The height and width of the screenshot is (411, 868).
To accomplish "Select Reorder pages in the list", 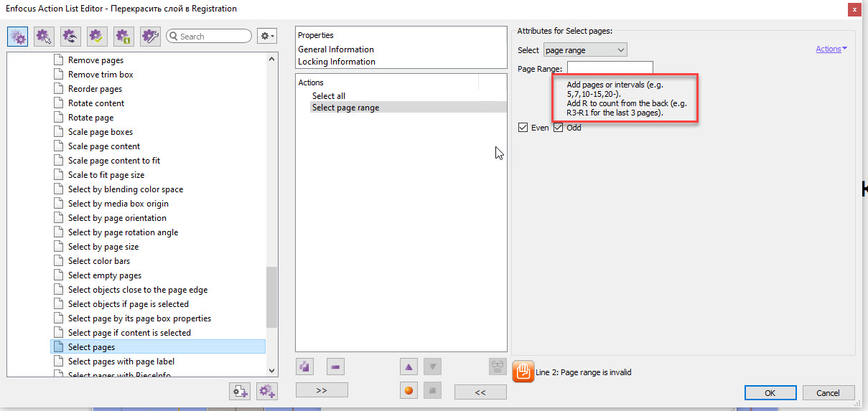I will pyautogui.click(x=95, y=89).
